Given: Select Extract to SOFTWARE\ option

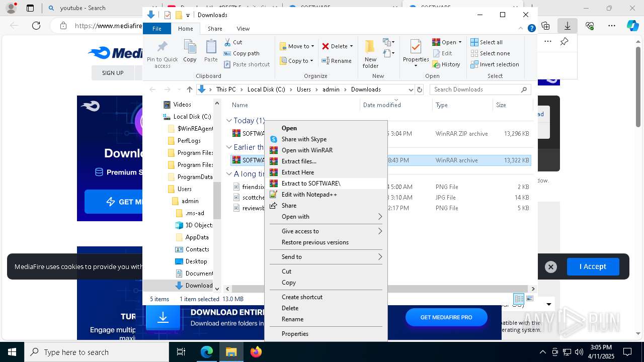Looking at the screenshot, I should point(326,184).
